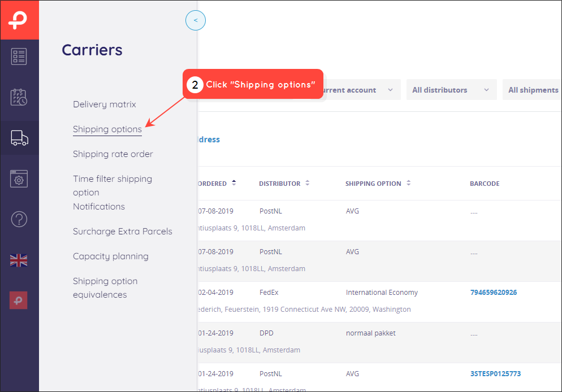
Task: Select the FedEx distributor cell
Action: pos(269,293)
